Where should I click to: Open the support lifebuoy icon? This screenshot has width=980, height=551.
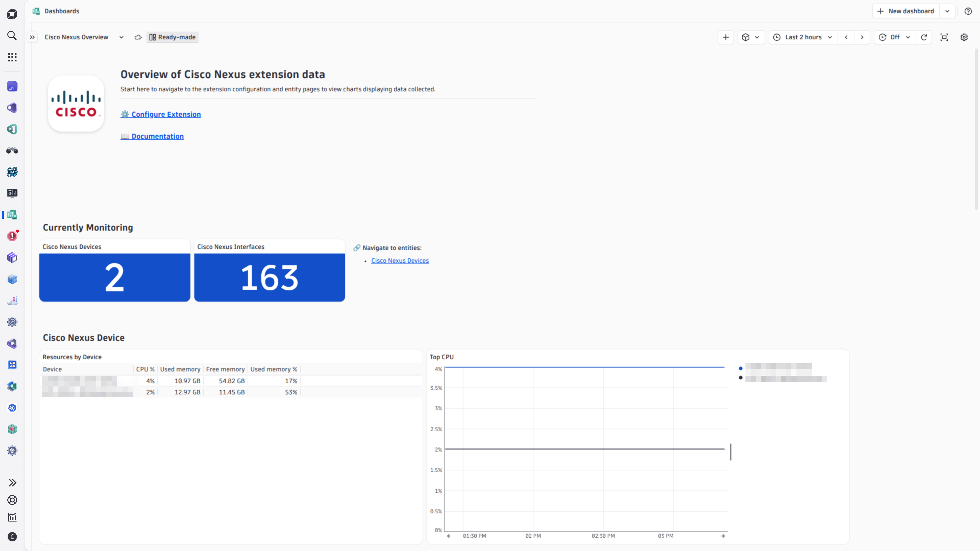pyautogui.click(x=12, y=500)
